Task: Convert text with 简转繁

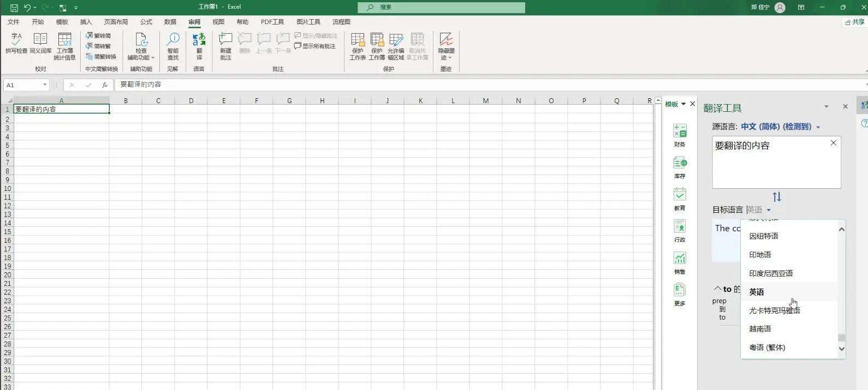Action: tap(99, 46)
